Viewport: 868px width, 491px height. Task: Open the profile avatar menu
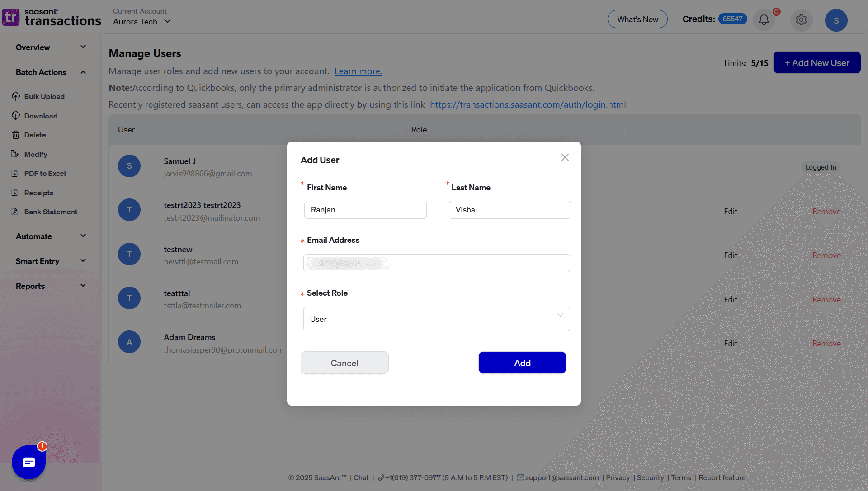(836, 20)
